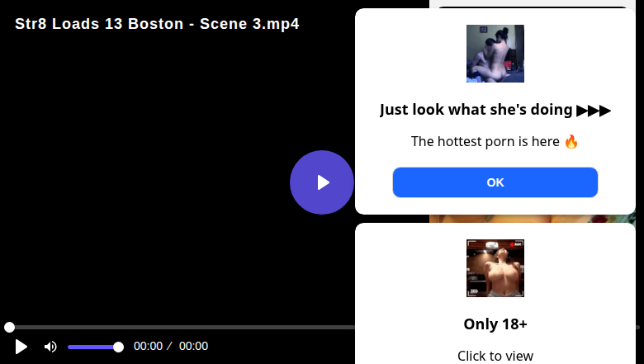The image size is (644, 364).
Task: Click the seek bar handle at start
Action: click(9, 328)
